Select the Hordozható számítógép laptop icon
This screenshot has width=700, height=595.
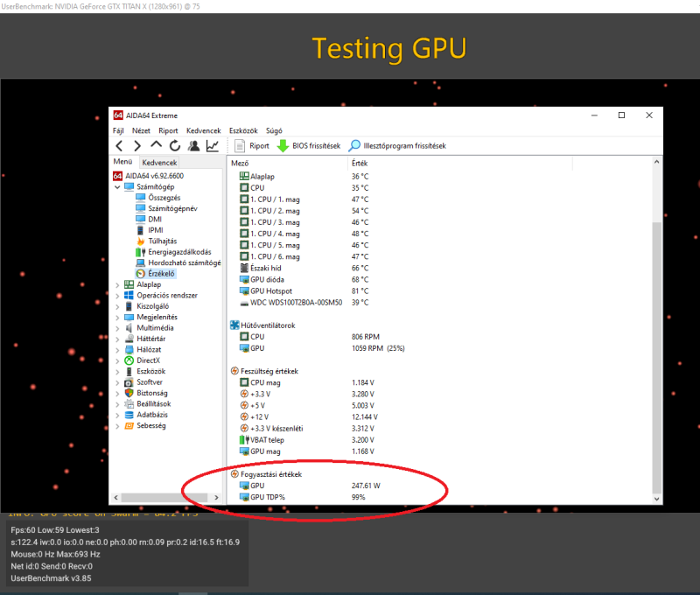pos(141,262)
